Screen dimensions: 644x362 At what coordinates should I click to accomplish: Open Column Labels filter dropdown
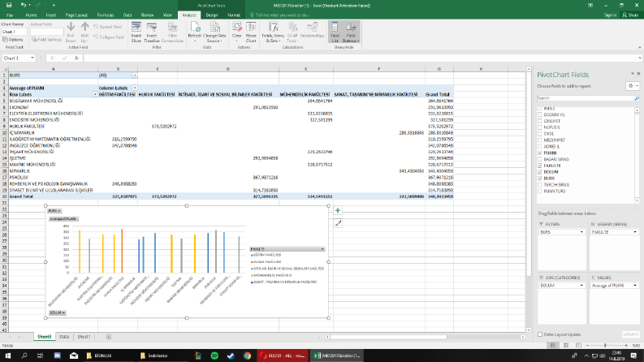point(134,88)
